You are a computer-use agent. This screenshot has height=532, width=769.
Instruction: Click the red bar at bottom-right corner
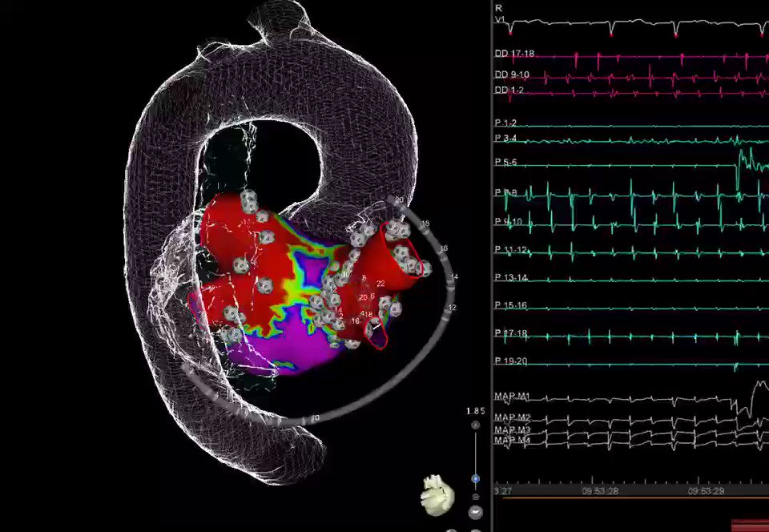pos(750,524)
